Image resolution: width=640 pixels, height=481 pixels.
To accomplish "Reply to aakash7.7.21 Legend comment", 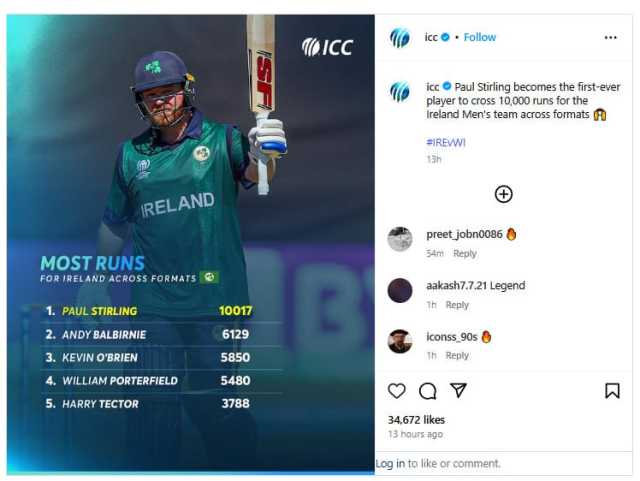I will tap(457, 305).
